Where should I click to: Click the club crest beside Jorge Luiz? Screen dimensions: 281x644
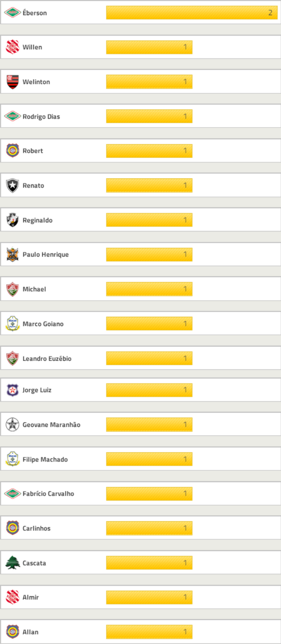[13, 390]
